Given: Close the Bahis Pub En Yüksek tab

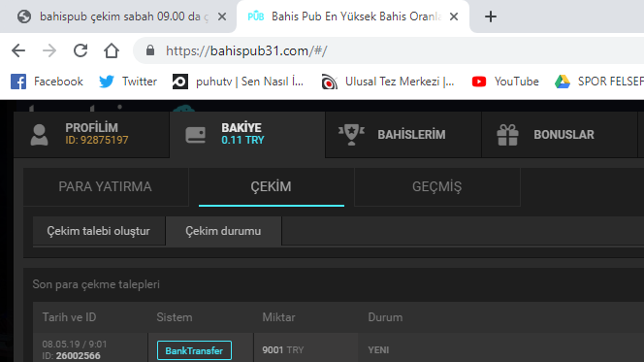Looking at the screenshot, I should [x=454, y=16].
